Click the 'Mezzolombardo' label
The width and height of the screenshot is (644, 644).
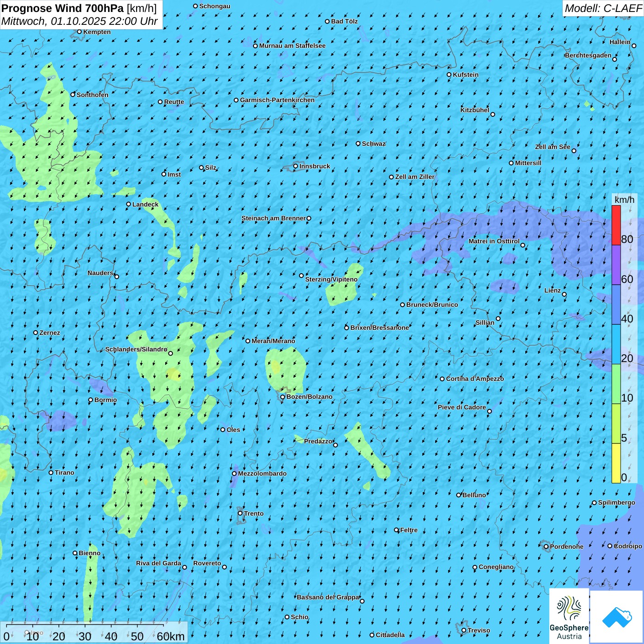point(262,473)
